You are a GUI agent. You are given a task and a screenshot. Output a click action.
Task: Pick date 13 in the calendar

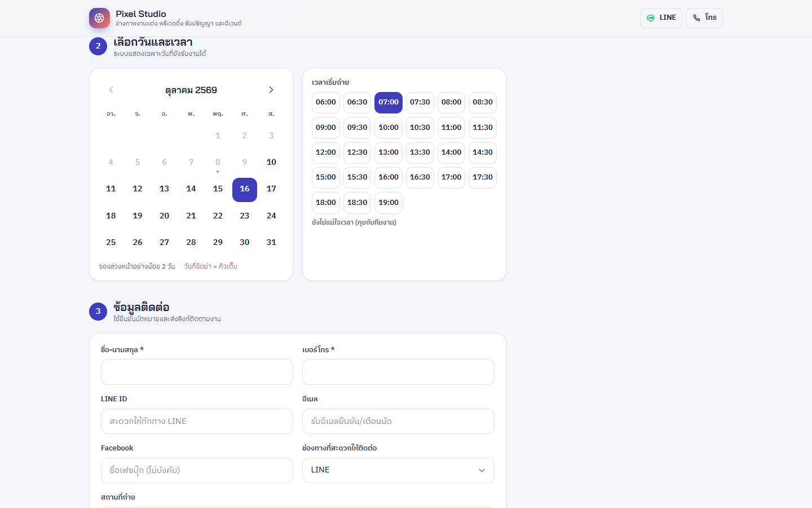coord(165,189)
